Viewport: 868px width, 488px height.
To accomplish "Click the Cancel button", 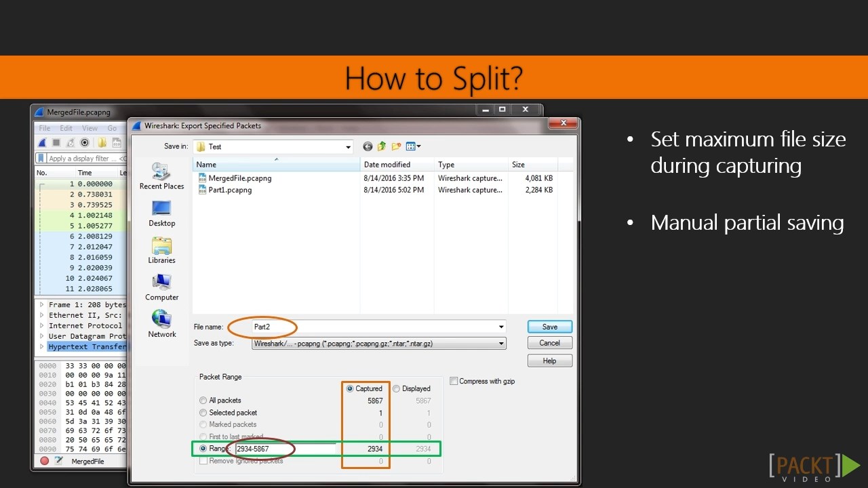I will pyautogui.click(x=549, y=343).
